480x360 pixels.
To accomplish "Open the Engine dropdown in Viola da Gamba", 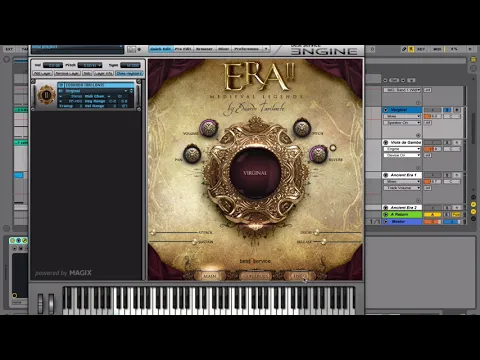I will (402, 149).
